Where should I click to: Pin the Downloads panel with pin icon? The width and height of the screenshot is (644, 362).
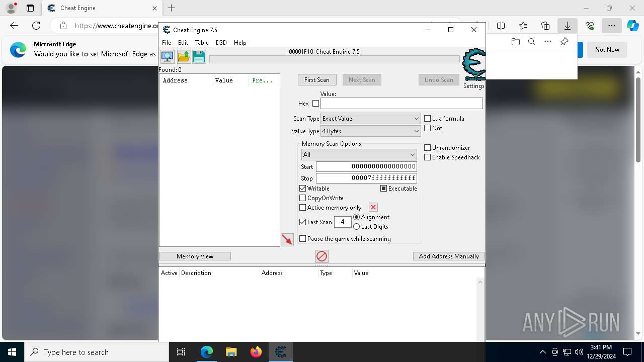(565, 42)
